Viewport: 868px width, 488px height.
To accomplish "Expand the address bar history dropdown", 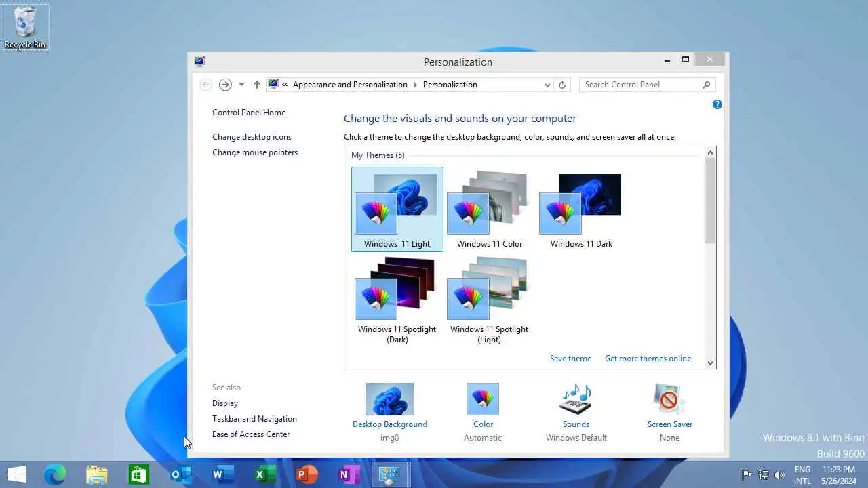I will (547, 85).
